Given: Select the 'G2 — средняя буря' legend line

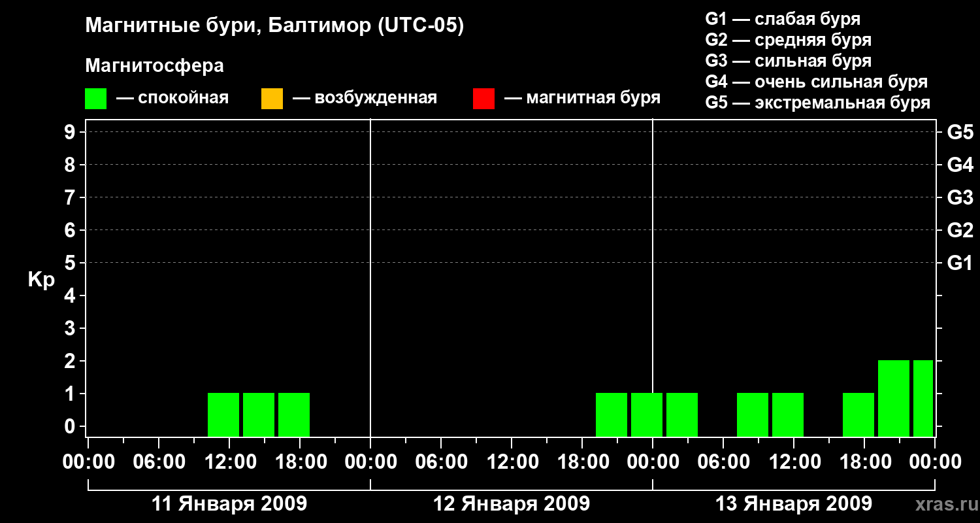Looking at the screenshot, I should click(788, 40).
